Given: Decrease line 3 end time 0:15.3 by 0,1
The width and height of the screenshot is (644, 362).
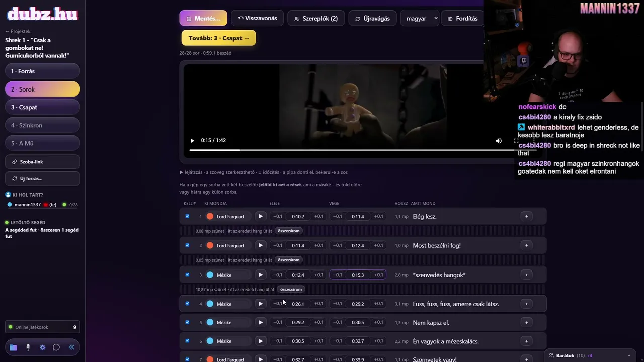Looking at the screenshot, I should (x=337, y=275).
